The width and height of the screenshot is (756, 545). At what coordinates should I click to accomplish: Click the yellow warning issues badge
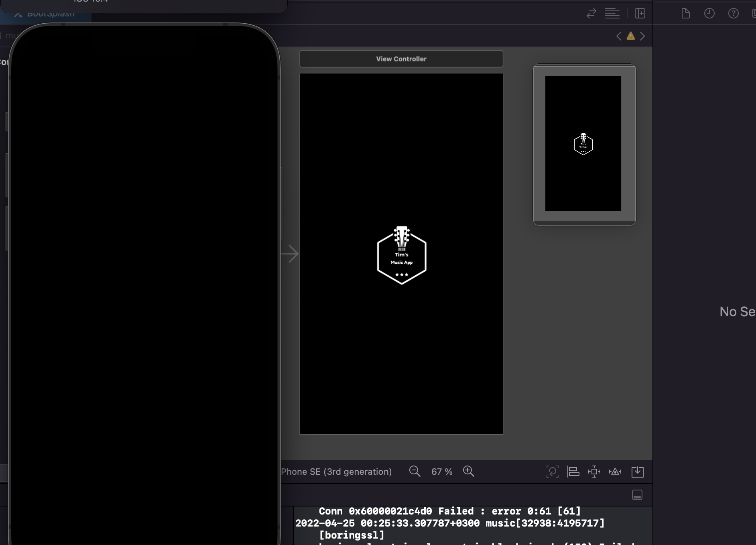point(630,36)
